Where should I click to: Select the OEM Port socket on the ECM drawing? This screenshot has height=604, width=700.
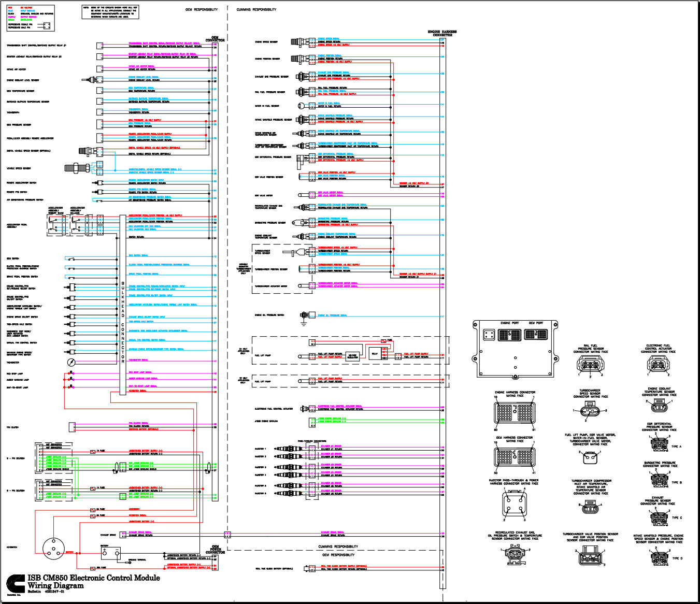pyautogui.click(x=536, y=334)
